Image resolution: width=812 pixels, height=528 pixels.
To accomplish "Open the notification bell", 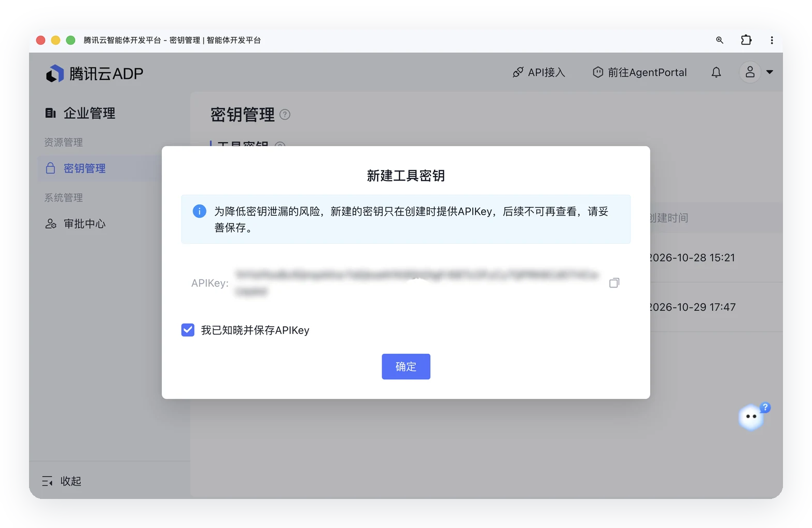I will coord(716,72).
